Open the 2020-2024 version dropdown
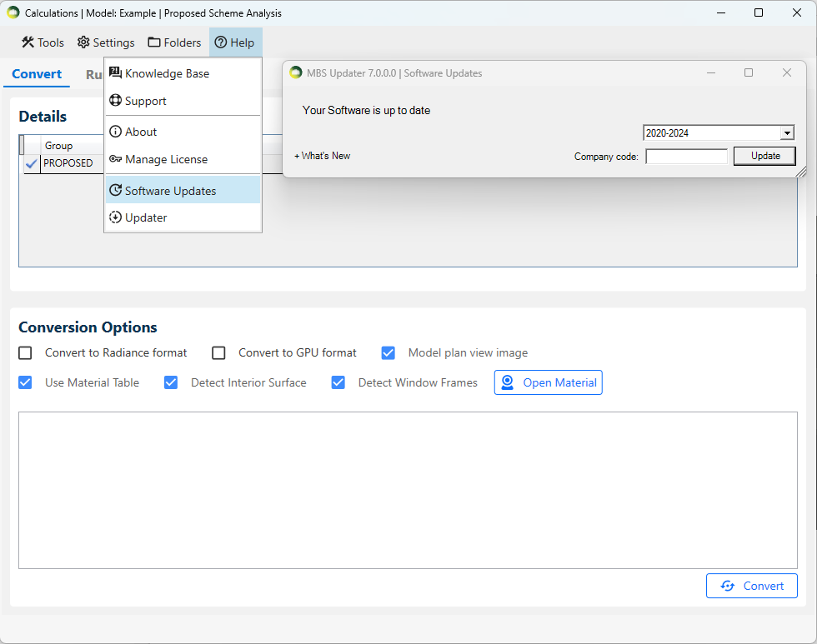This screenshot has width=817, height=644. click(786, 133)
